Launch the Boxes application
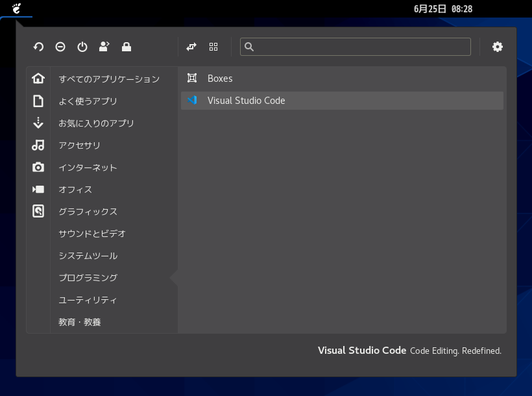This screenshot has width=532, height=396. pyautogui.click(x=342, y=79)
